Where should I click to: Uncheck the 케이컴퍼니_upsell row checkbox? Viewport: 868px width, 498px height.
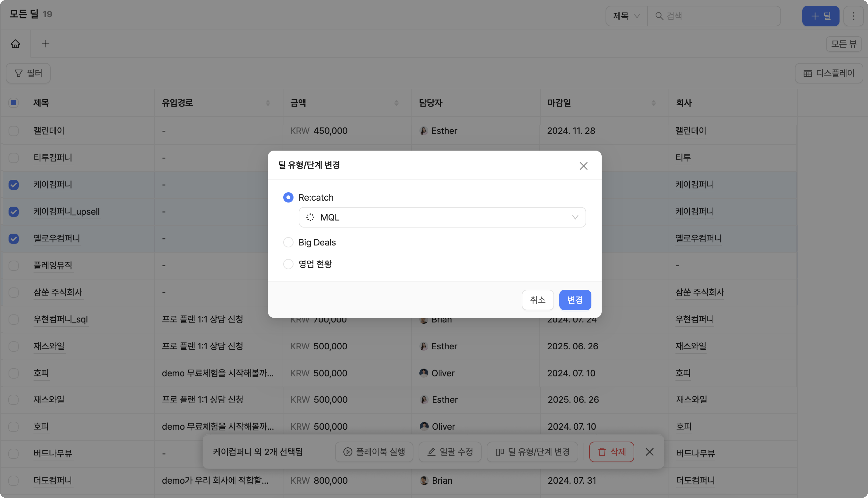(x=14, y=212)
